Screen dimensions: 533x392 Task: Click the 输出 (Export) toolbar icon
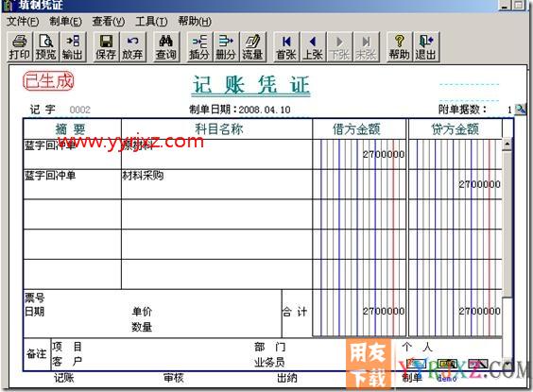73,47
